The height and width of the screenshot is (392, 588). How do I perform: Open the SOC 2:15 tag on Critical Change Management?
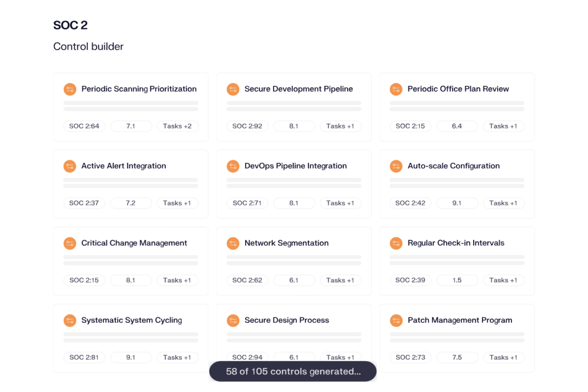pyautogui.click(x=84, y=280)
